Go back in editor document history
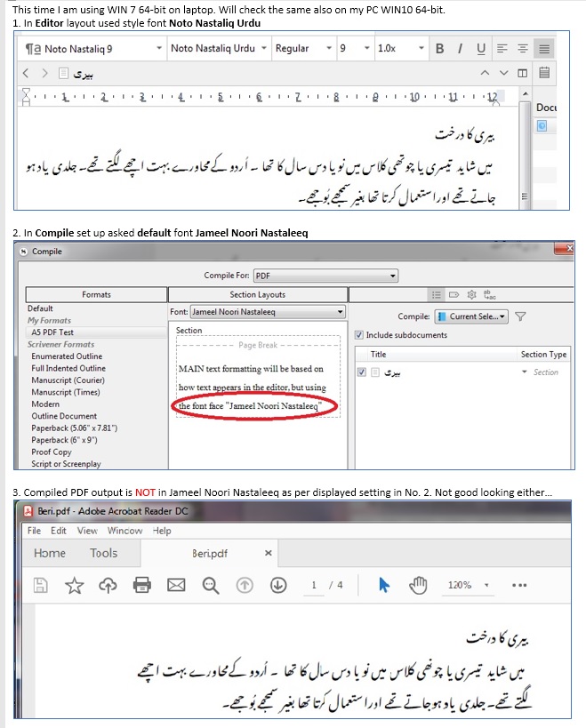This screenshot has width=586, height=728. [x=26, y=73]
